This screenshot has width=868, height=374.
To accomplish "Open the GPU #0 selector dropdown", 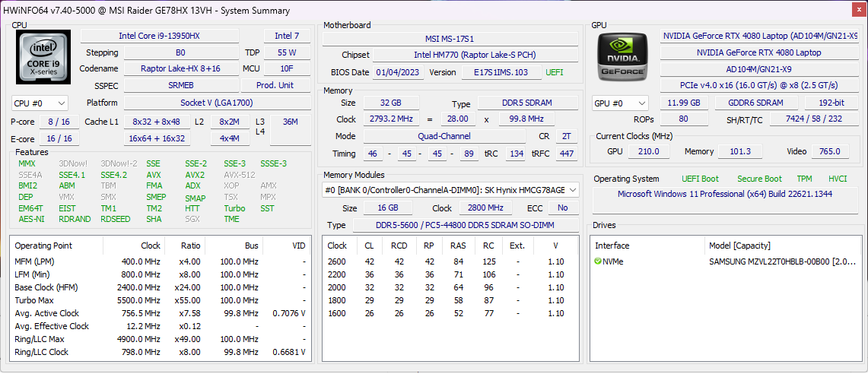I will click(x=620, y=103).
